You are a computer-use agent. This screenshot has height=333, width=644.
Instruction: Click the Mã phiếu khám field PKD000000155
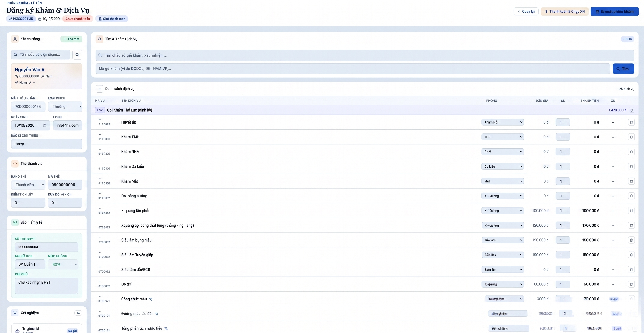[28, 107]
